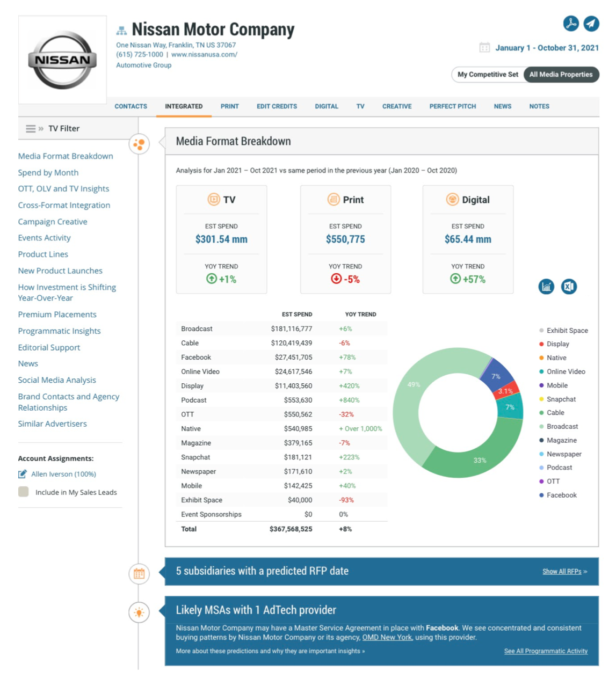The height and width of the screenshot is (686, 616).
Task: Edit the Allen Iverson account assignment
Action: (x=22, y=474)
